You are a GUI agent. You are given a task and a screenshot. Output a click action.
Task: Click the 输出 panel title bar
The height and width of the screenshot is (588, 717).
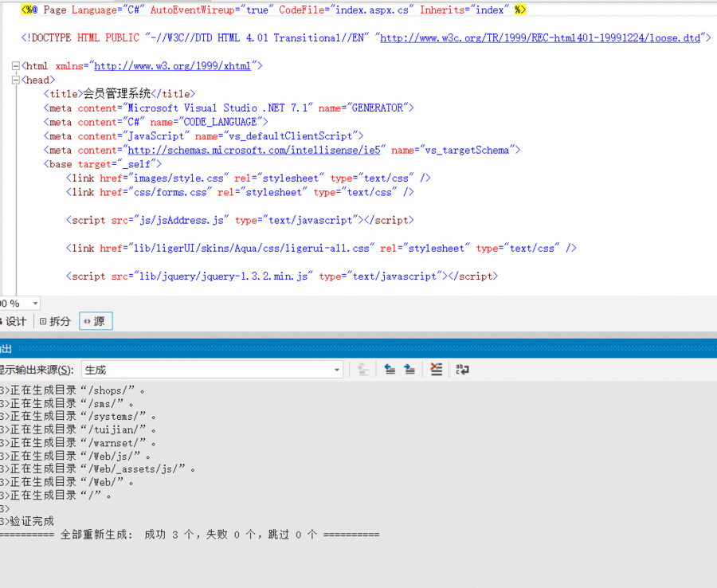coord(358,348)
